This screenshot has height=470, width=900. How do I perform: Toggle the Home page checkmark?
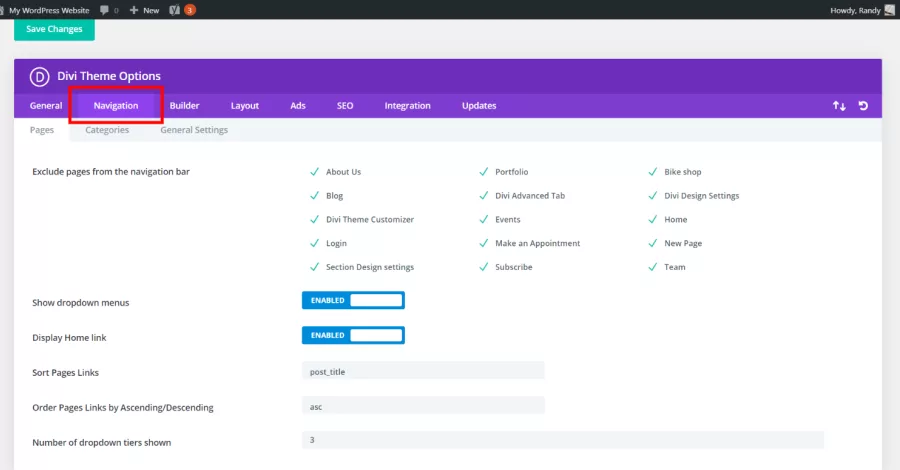[x=653, y=219]
